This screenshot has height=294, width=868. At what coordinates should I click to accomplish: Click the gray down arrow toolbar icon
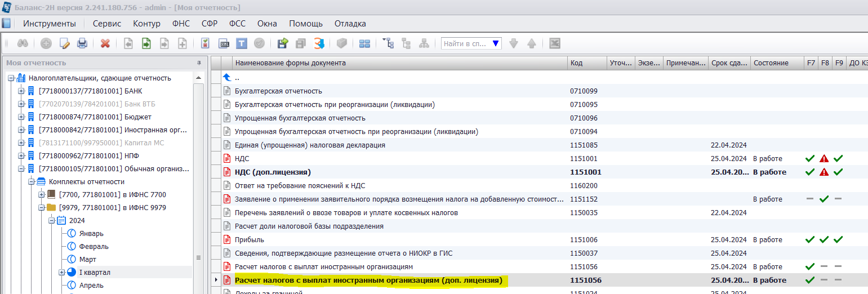(513, 43)
